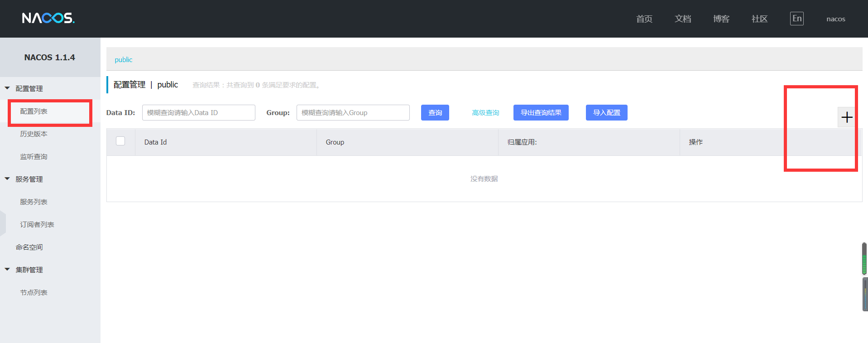Focus the Data ID search field
The height and width of the screenshot is (343, 868).
point(199,113)
